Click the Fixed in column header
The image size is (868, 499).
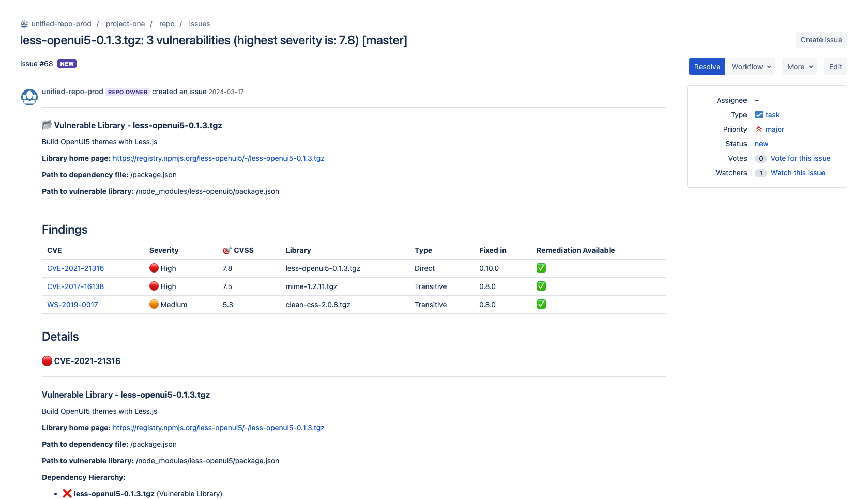coord(493,250)
